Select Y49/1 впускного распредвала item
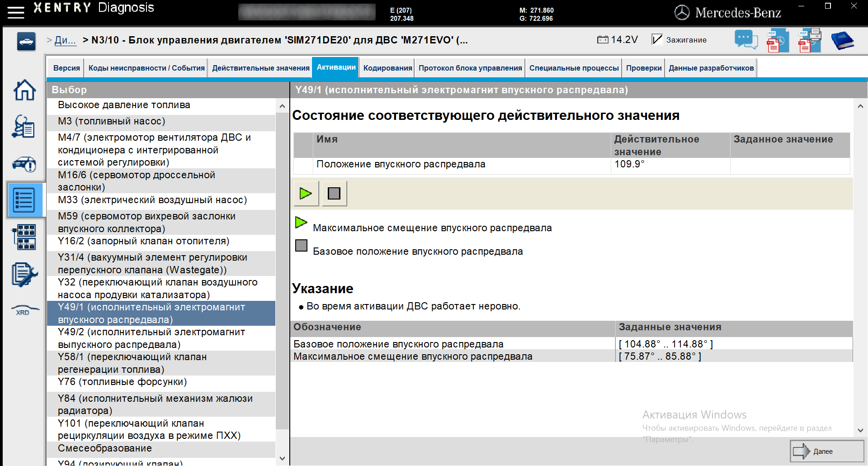The height and width of the screenshot is (466, 868). coord(161,313)
